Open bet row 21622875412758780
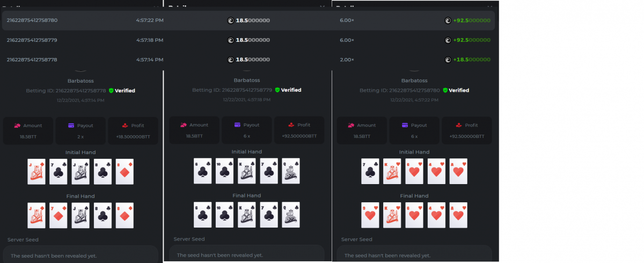The height and width of the screenshot is (263, 644). point(248,20)
